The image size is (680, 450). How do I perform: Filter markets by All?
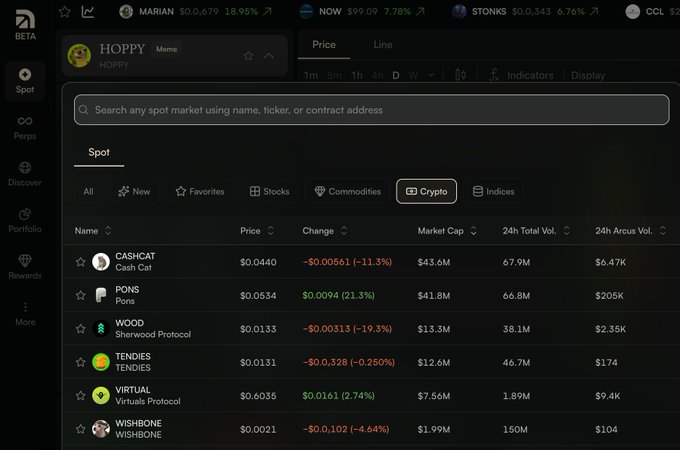(88, 191)
